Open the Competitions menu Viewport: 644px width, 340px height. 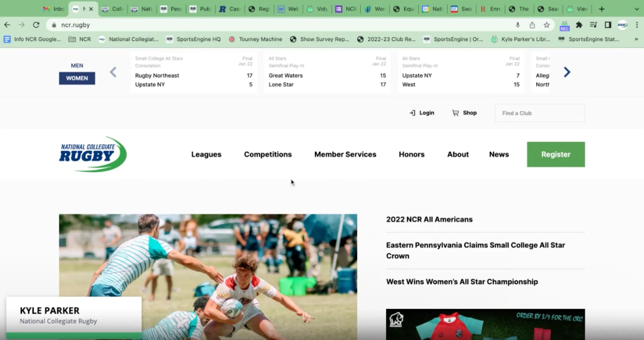[268, 154]
